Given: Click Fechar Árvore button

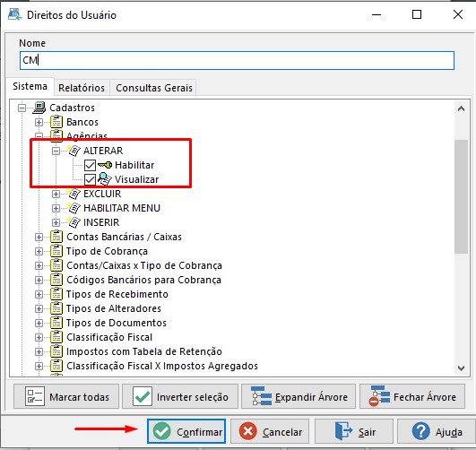Looking at the screenshot, I should pos(412,396).
